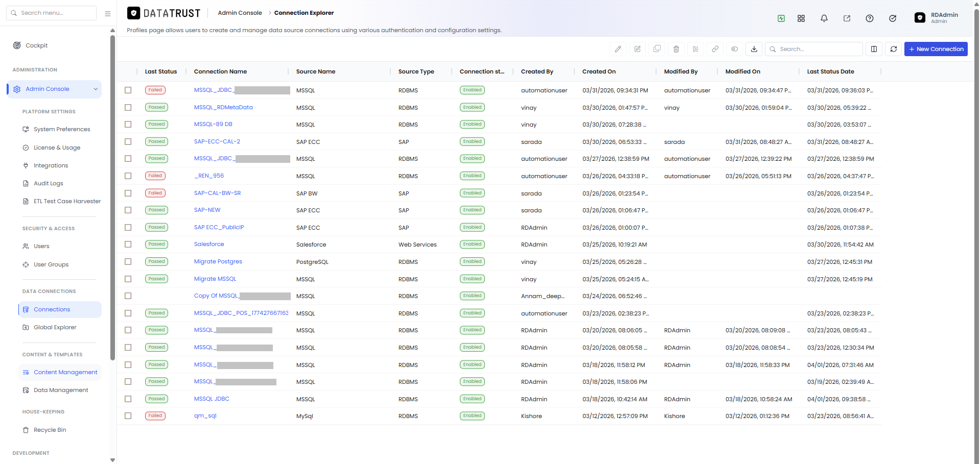Click the copy connection icon
The height and width of the screenshot is (464, 980).
pyautogui.click(x=657, y=49)
